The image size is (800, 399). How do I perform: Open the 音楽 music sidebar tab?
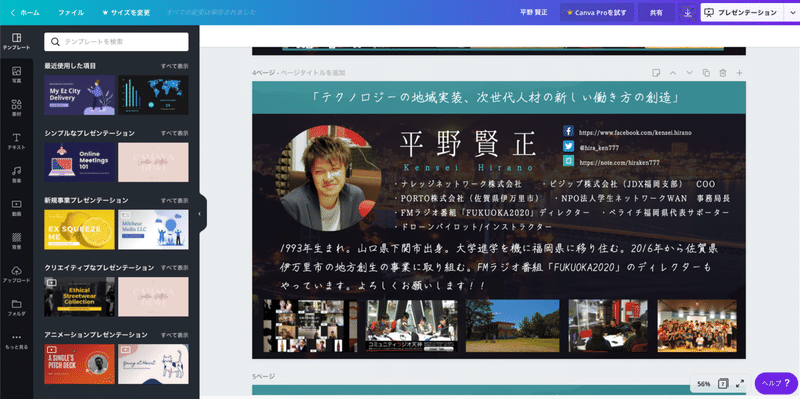pyautogui.click(x=16, y=174)
